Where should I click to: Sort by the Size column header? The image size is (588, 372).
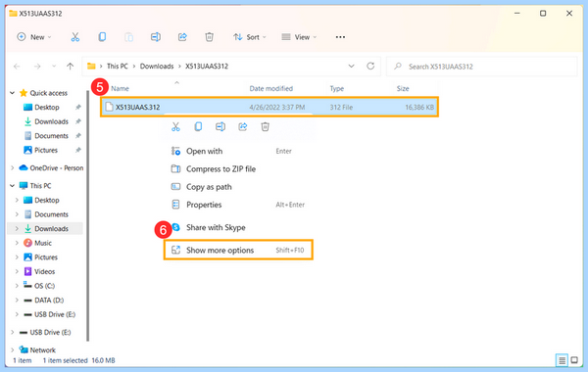(x=403, y=88)
